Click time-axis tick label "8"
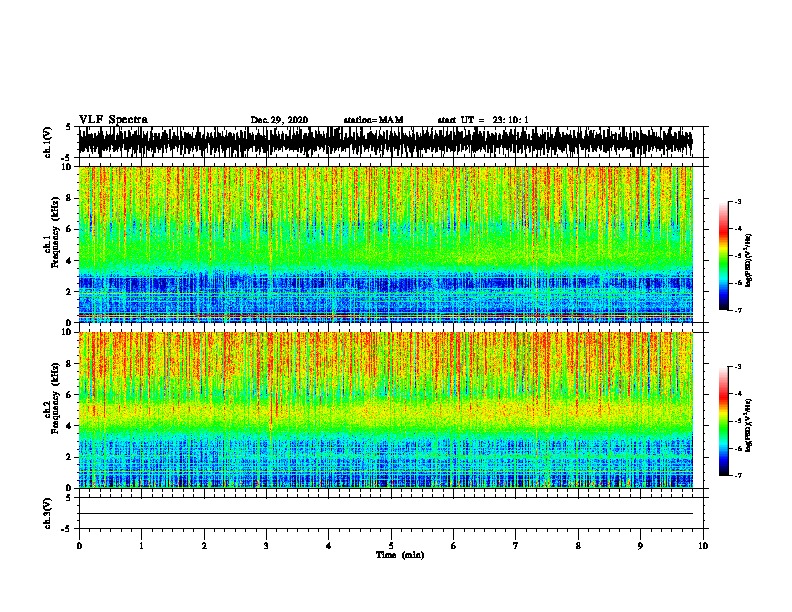 pos(578,546)
